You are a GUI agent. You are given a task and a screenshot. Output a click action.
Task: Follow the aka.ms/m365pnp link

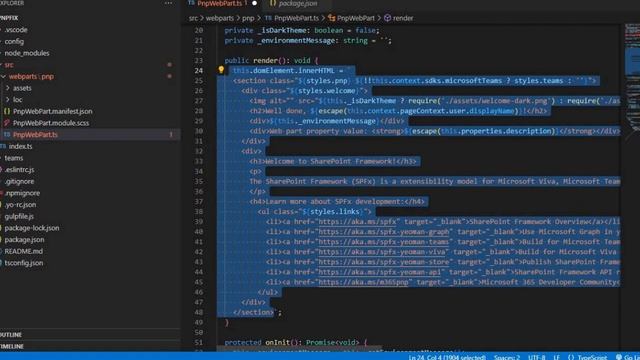363,282
